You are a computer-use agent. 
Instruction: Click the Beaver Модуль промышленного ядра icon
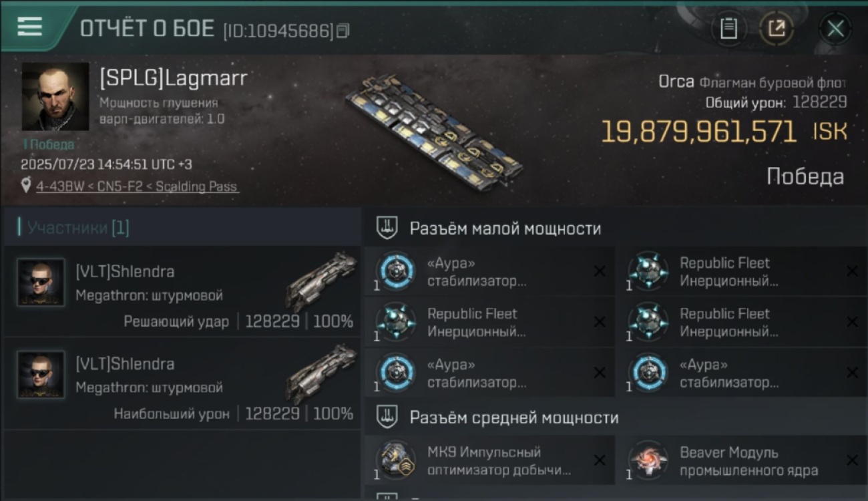[649, 460]
